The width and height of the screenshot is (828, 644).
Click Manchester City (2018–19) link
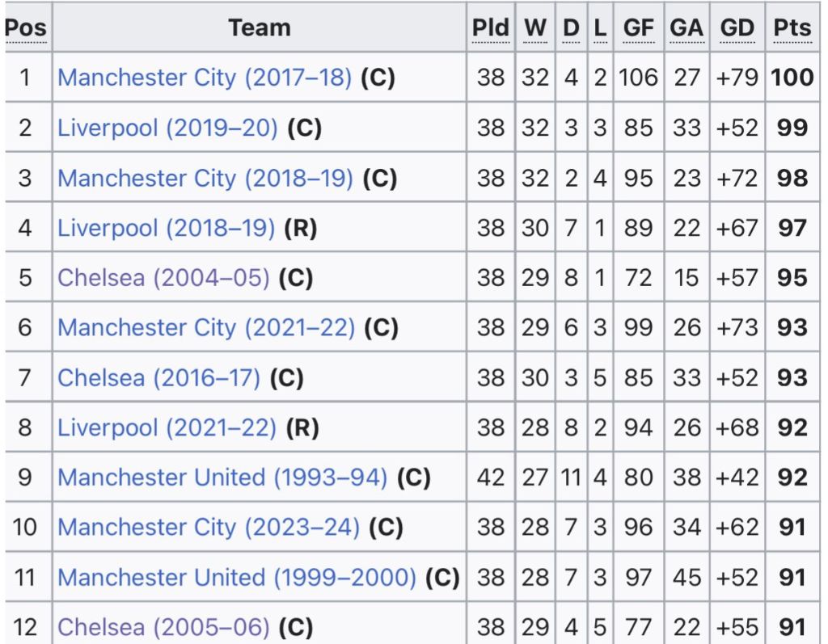[205, 178]
